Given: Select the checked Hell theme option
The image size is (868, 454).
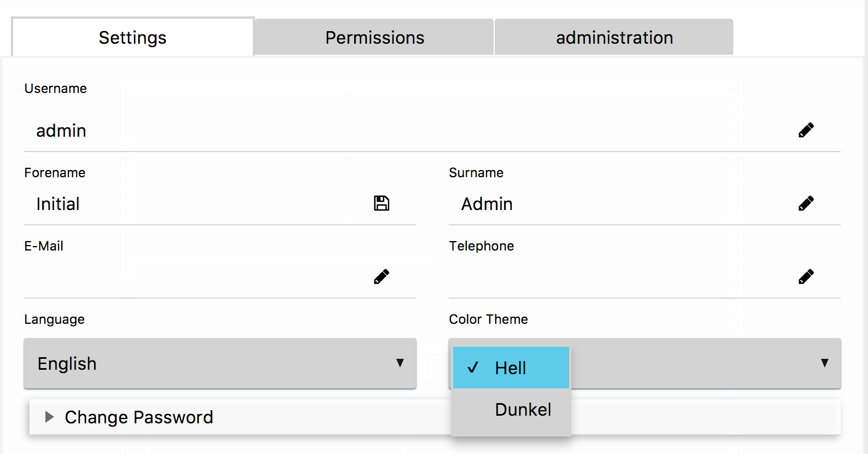Looking at the screenshot, I should 511,368.
